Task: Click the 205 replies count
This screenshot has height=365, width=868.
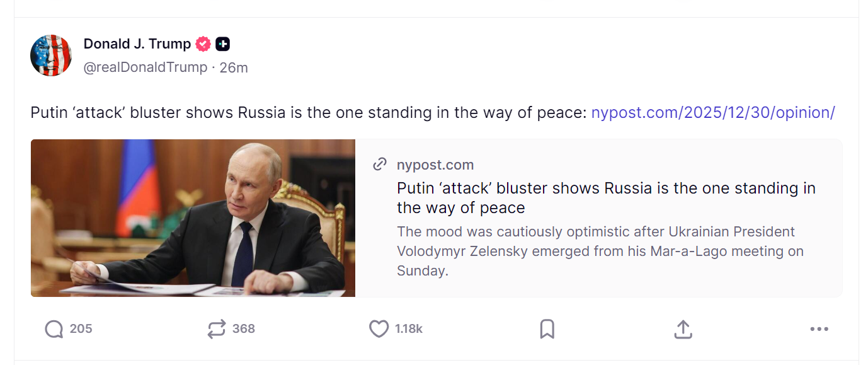Action: click(x=81, y=329)
